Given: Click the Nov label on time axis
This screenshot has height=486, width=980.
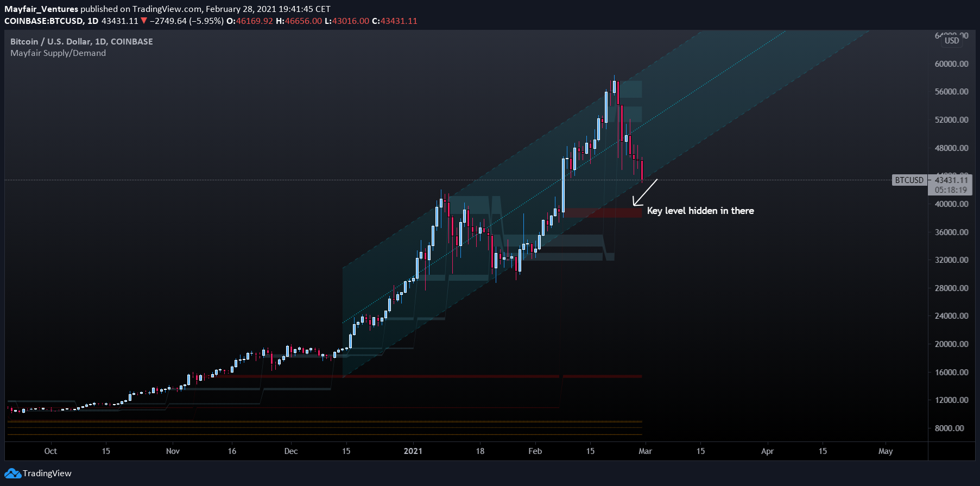Looking at the screenshot, I should [173, 451].
